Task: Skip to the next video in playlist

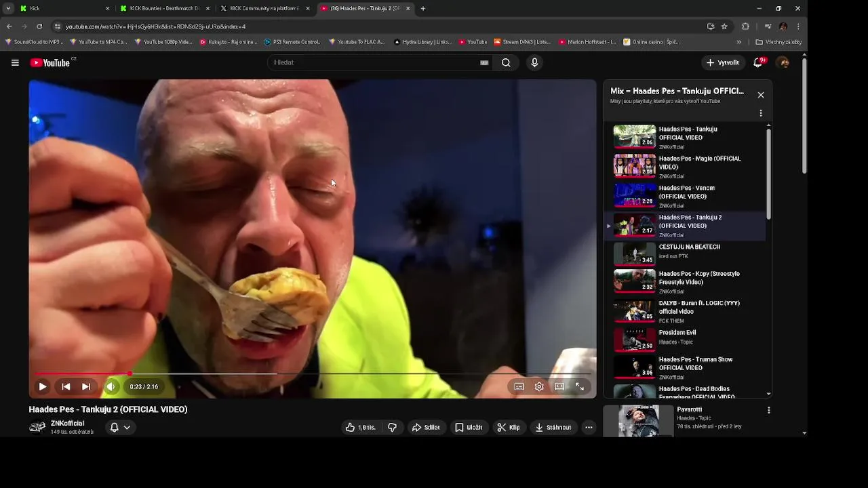Action: point(86,386)
